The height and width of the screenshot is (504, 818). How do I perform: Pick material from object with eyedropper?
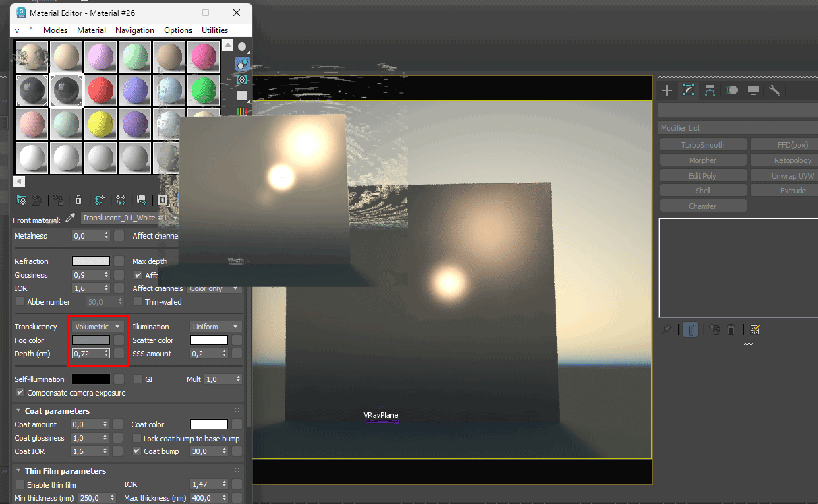click(69, 219)
